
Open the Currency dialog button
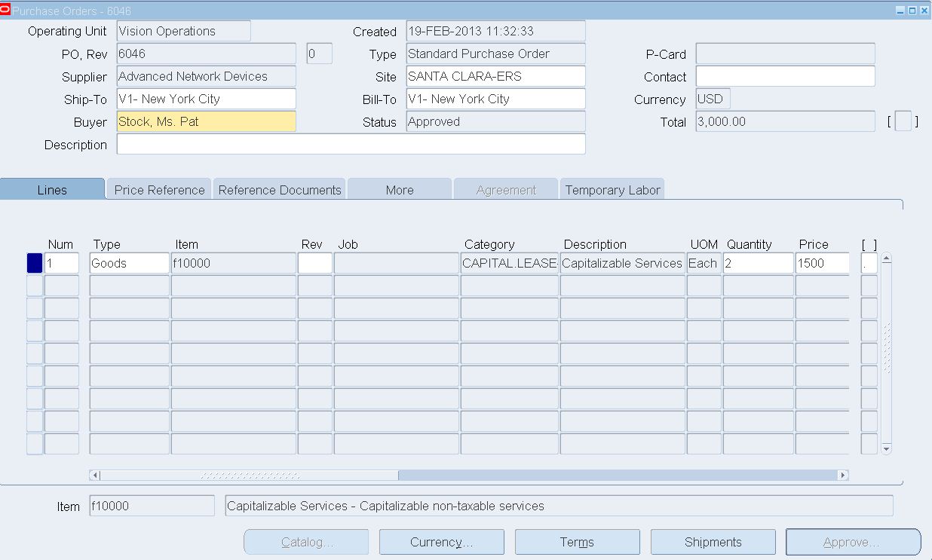tap(442, 542)
